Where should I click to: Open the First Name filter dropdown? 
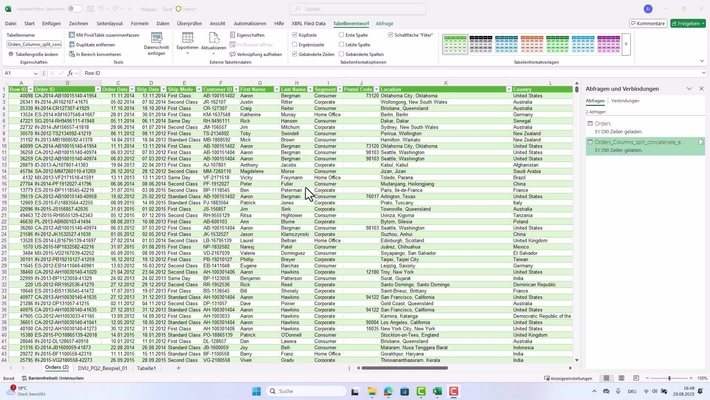tap(277, 89)
